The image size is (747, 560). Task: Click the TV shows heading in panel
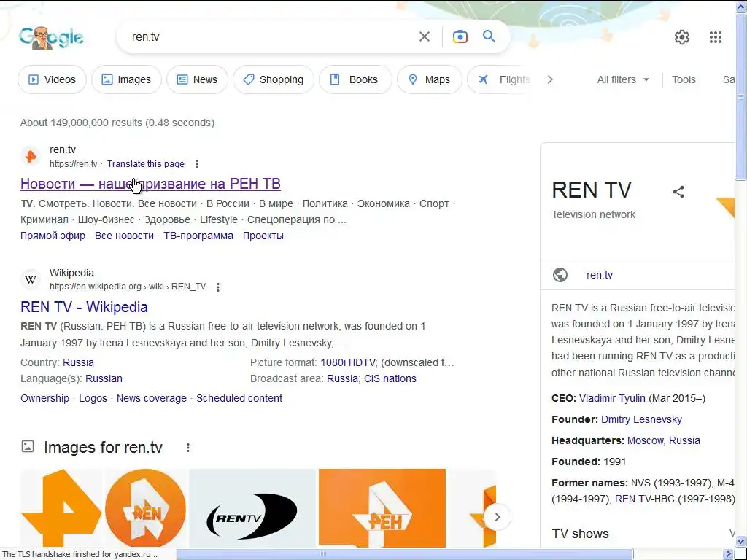click(x=580, y=533)
